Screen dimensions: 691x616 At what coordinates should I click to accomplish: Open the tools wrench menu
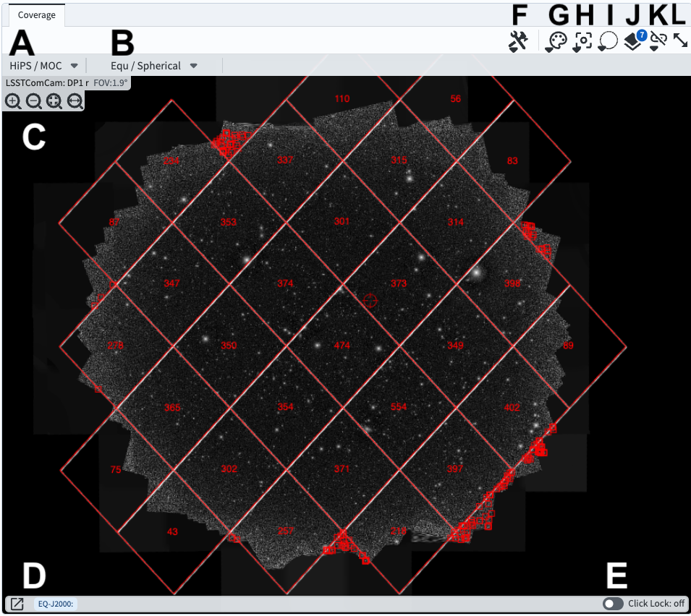click(520, 42)
